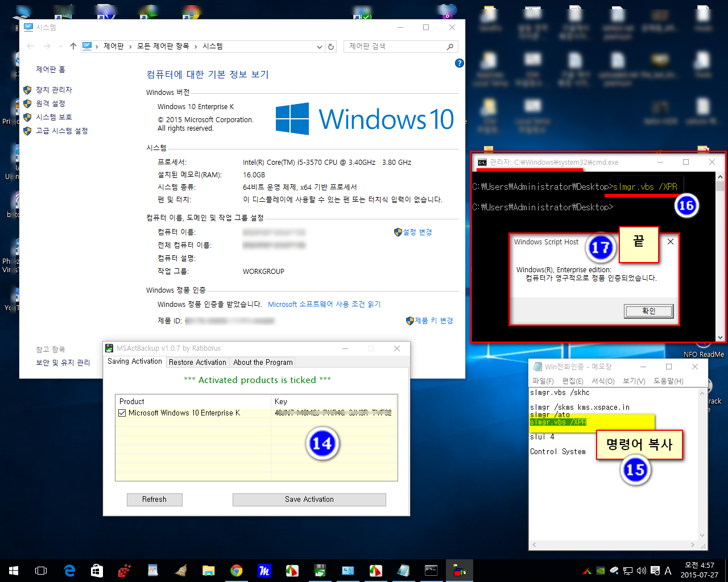Go up one level in the System window

click(x=73, y=46)
